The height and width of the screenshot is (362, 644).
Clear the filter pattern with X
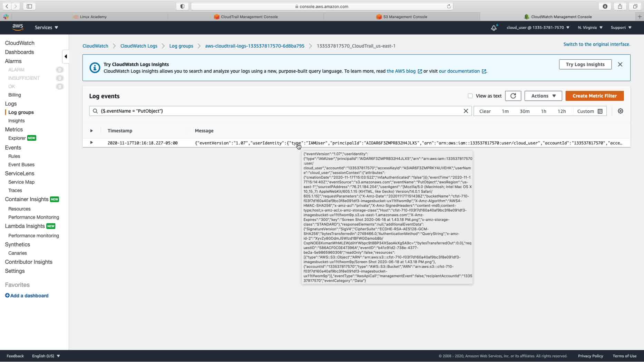pyautogui.click(x=466, y=111)
